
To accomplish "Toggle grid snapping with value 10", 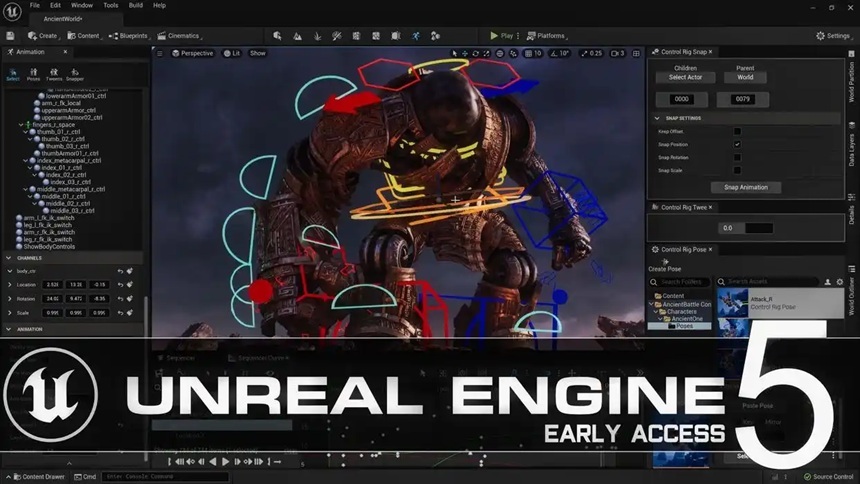I will tap(533, 53).
